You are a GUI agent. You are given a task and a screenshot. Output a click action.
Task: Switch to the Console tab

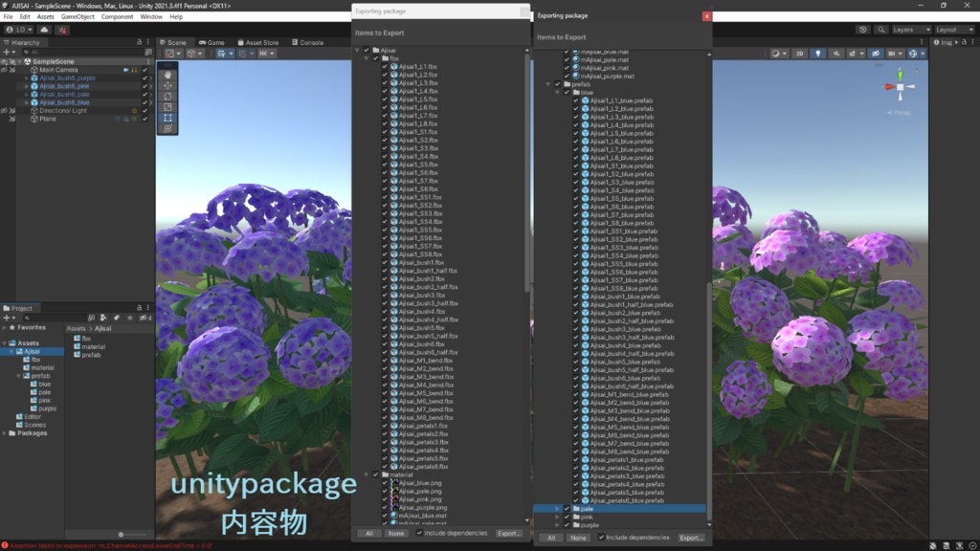(x=308, y=42)
